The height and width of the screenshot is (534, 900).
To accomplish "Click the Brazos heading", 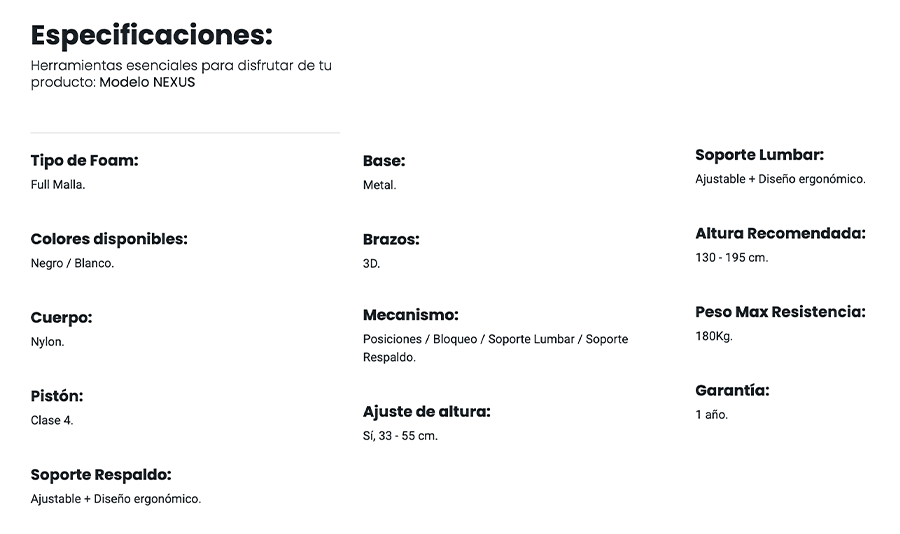I will 391,240.
